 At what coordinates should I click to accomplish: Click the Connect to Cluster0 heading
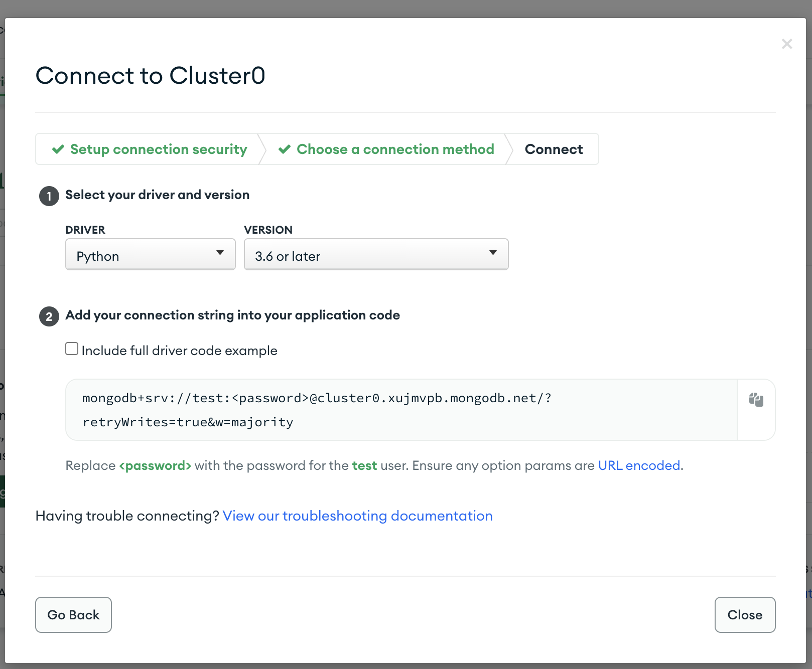click(x=151, y=76)
